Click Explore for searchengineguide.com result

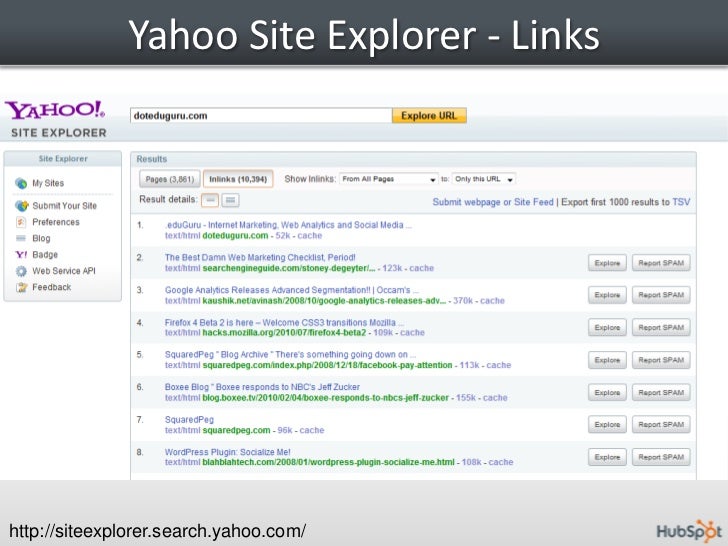(x=607, y=263)
